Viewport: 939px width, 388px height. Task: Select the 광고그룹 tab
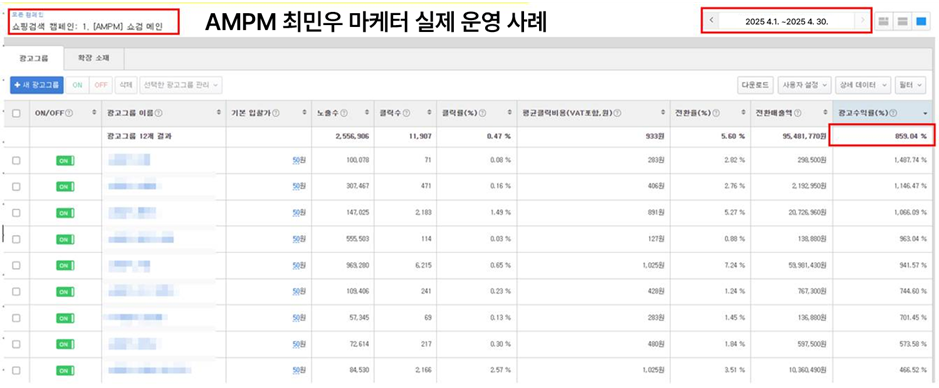point(34,58)
